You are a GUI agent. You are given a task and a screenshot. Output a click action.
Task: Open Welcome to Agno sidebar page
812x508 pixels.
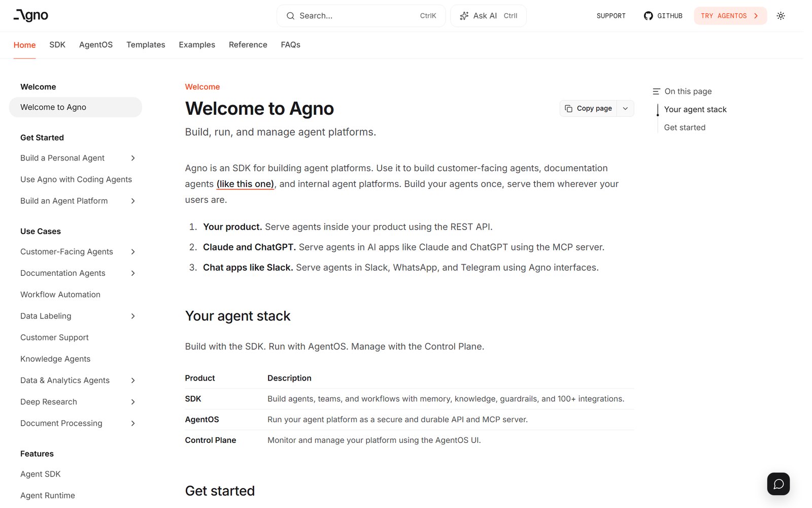click(76, 107)
